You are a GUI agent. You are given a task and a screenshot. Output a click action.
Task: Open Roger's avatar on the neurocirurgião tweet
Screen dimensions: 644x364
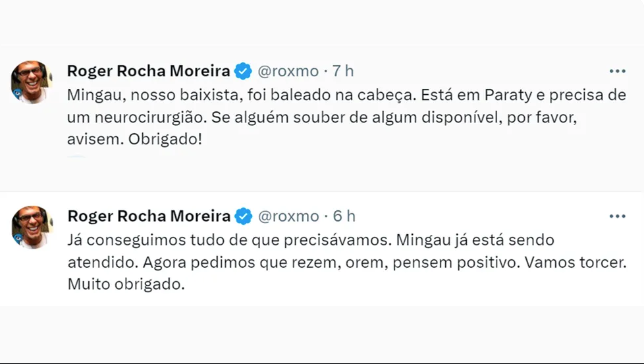(31, 82)
